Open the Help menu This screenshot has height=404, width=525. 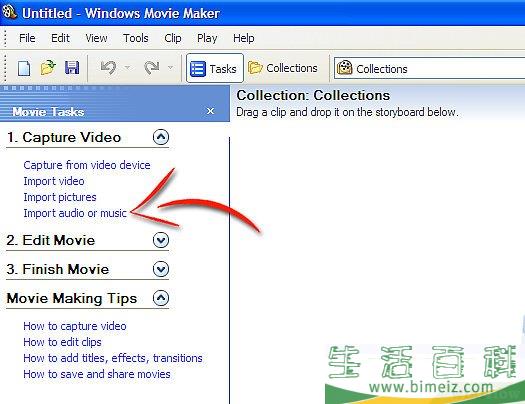click(243, 38)
